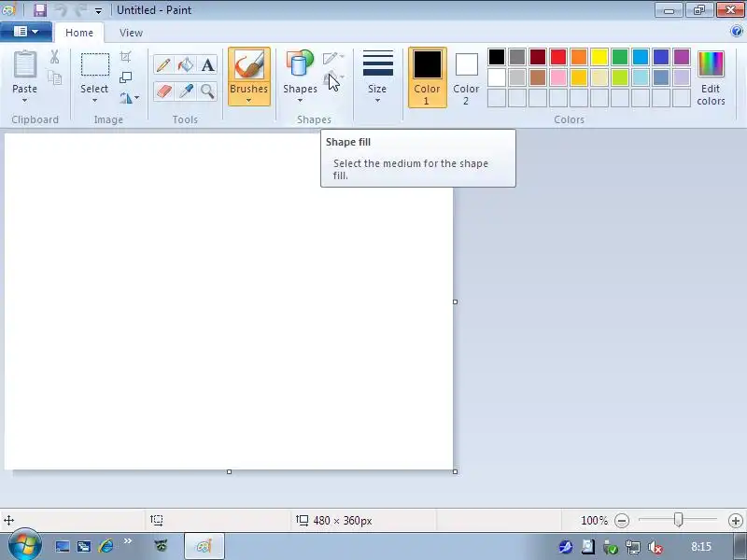The image size is (747, 560).
Task: Pick the black color swatch
Action: coord(497,57)
